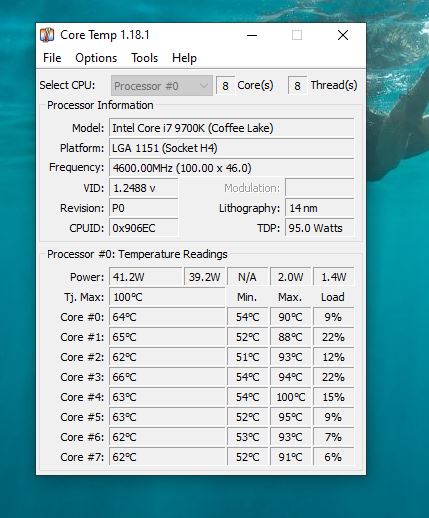Click the Core Temp app icon in title bar
Viewport: 429px width, 518px height.
tap(47, 35)
